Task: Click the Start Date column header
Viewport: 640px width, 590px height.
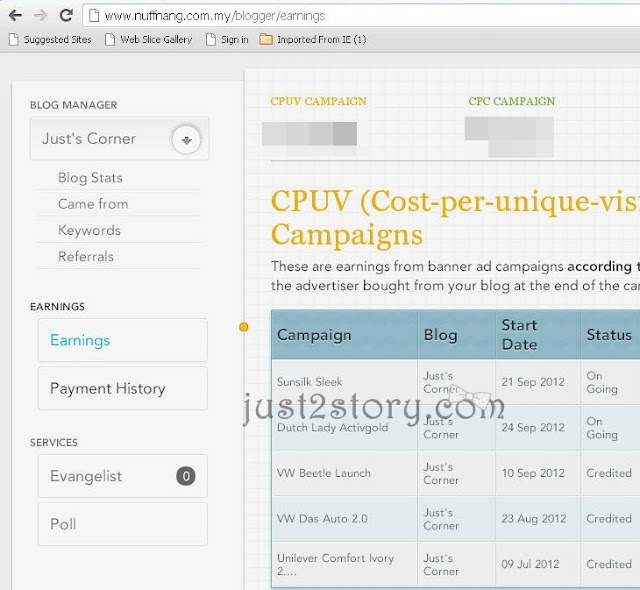Action: 538,335
